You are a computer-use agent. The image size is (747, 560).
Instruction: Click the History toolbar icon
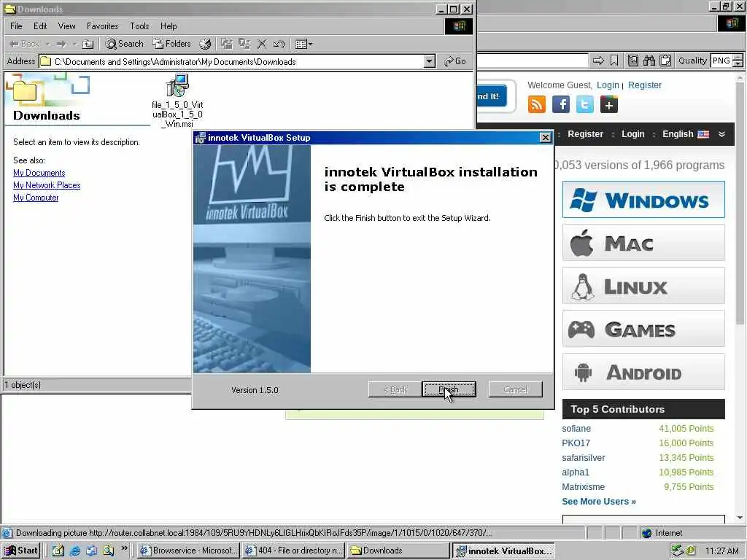(205, 44)
